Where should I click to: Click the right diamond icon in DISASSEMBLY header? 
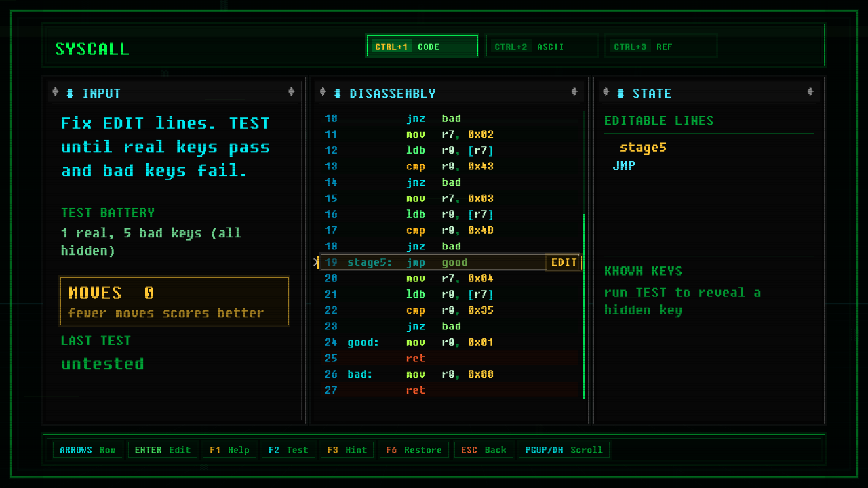pyautogui.click(x=574, y=92)
